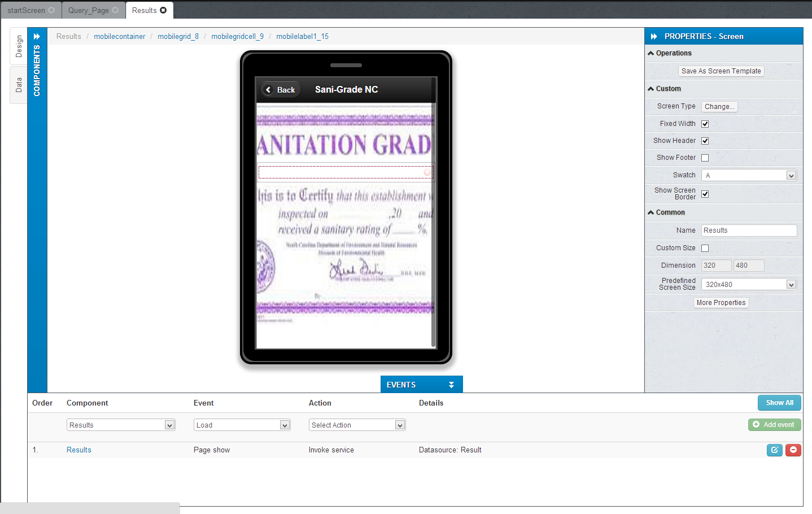The image size is (812, 514).
Task: Close the Query_Page tab
Action: 115,10
